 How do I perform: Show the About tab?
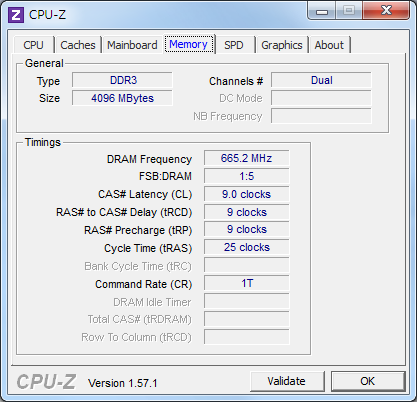tap(329, 45)
